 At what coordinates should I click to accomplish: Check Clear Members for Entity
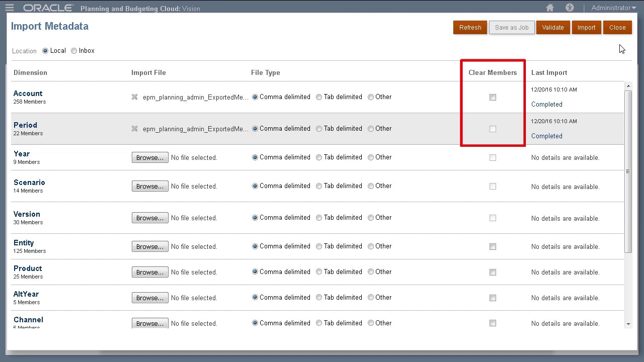493,246
